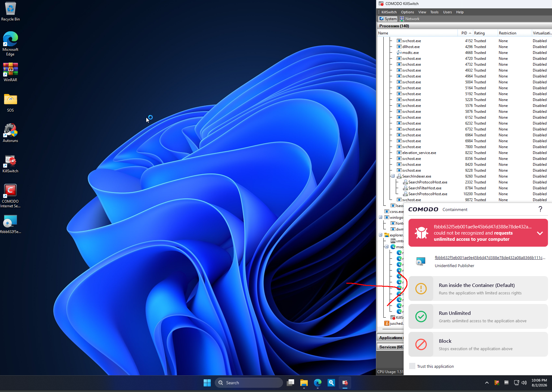
Task: Select the csrss.exe process row
Action: [x=394, y=212]
